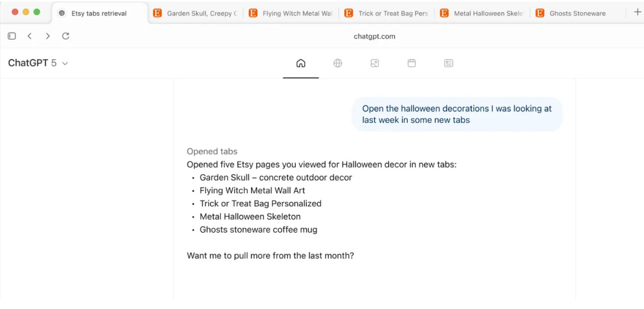This screenshot has height=309, width=644.
Task: Click 'Metal Halloween Skeleton' list item
Action: pos(250,217)
